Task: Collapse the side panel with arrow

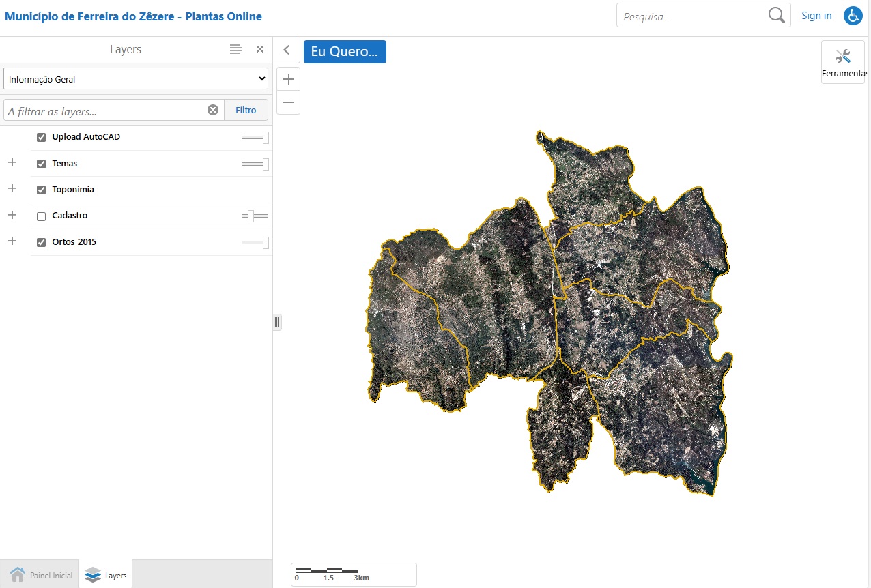Action: click(287, 50)
